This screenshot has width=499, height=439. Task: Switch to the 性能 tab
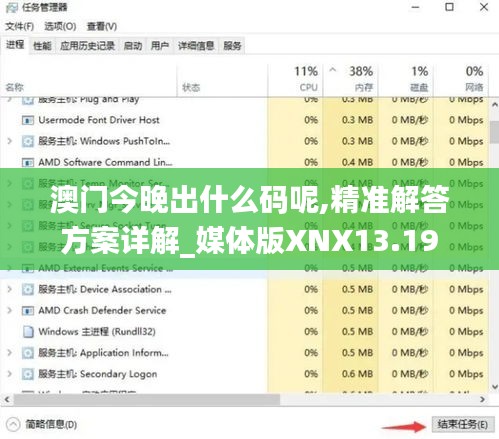[x=42, y=46]
